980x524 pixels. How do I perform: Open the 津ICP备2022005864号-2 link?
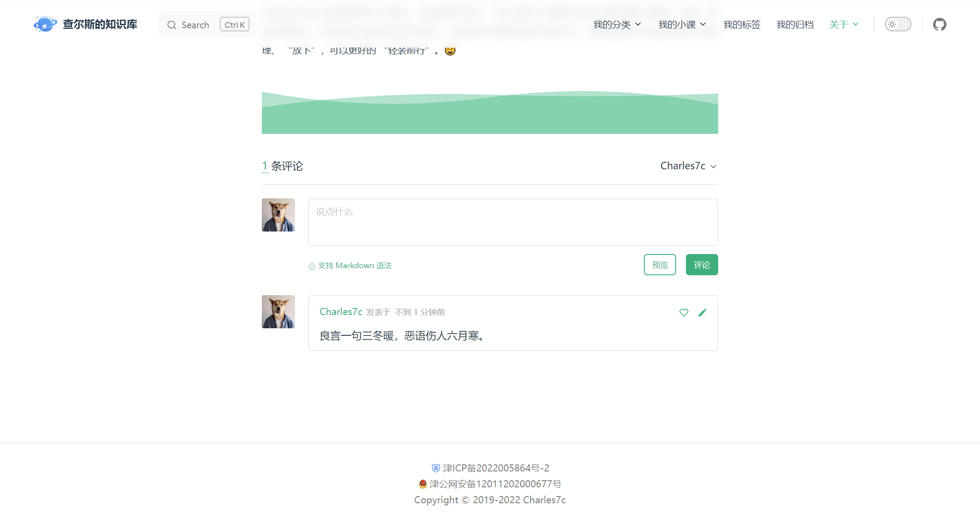496,468
